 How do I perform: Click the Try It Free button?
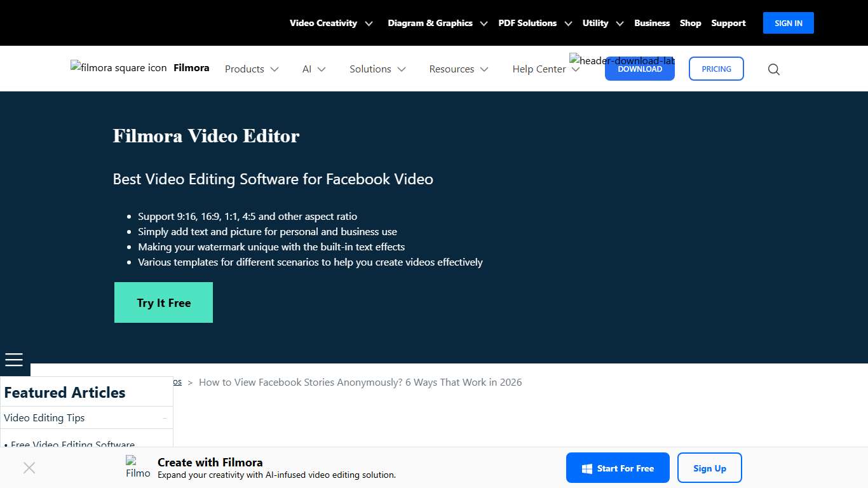pos(163,302)
